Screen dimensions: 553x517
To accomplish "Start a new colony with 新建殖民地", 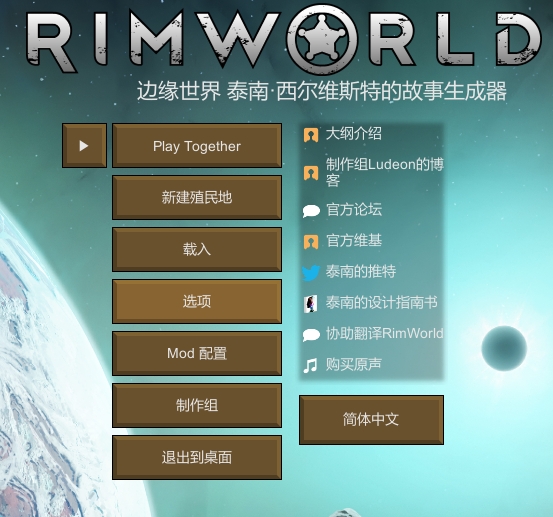I will pos(197,197).
